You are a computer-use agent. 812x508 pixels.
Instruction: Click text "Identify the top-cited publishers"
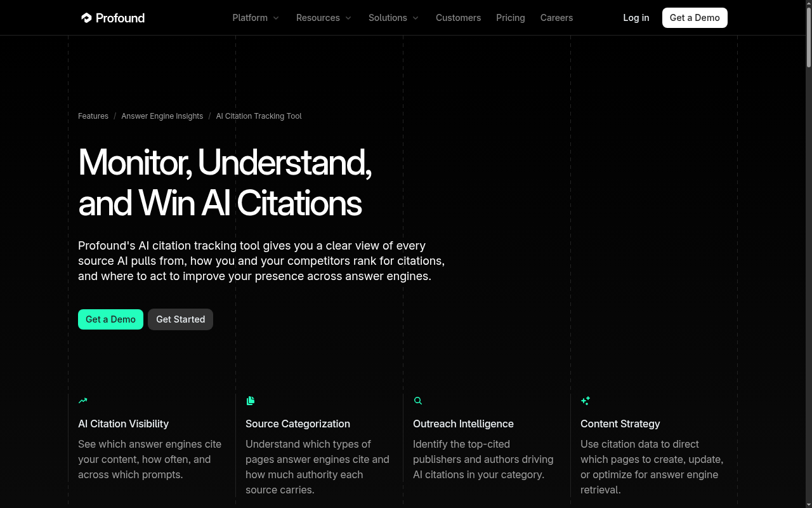483,459
